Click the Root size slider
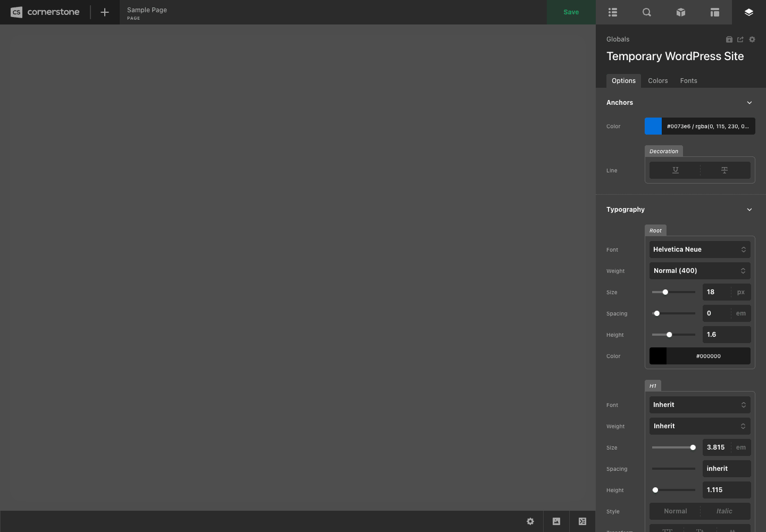Image resolution: width=766 pixels, height=532 pixels. click(673, 292)
